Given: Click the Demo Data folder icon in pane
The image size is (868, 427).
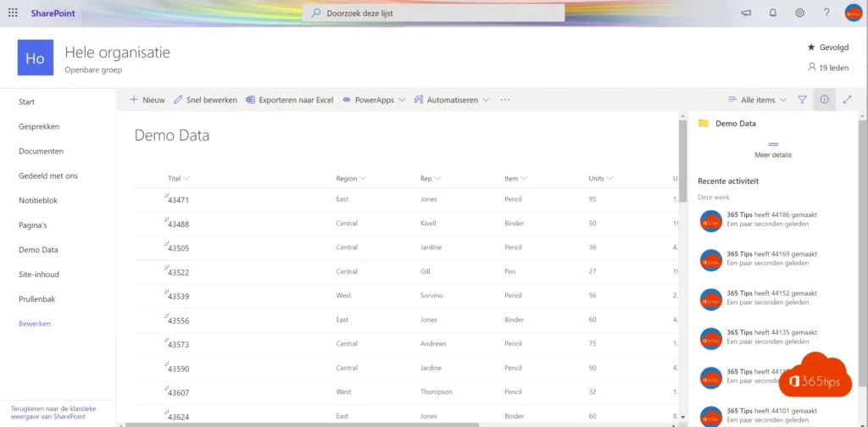Looking at the screenshot, I should pyautogui.click(x=704, y=124).
